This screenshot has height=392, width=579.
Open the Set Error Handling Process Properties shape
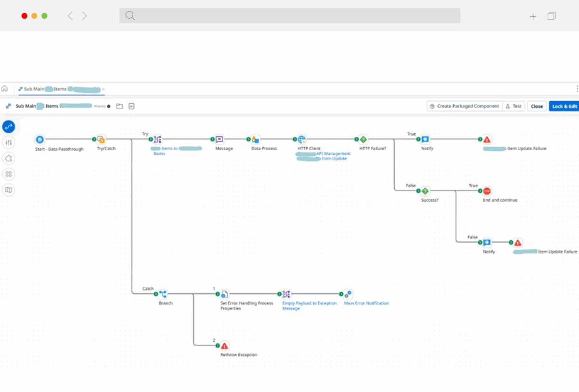point(224,294)
